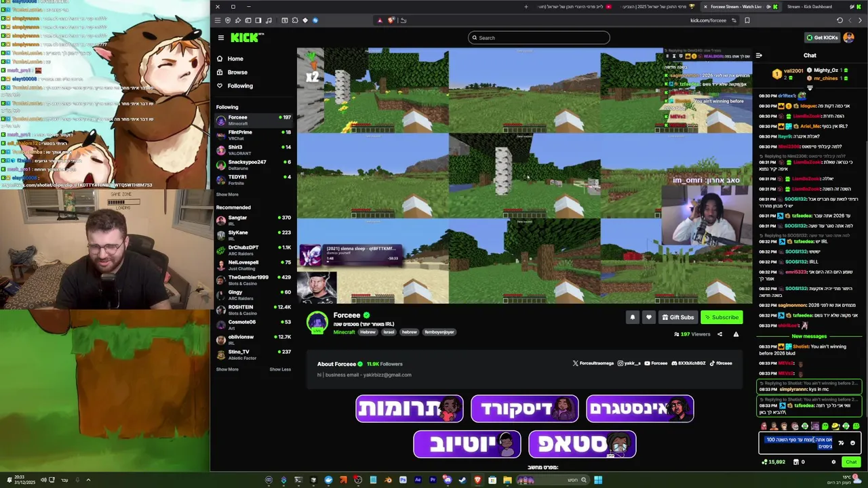
Task: Open the Discord invite link 8XXbXchBGZ
Action: [688, 363]
